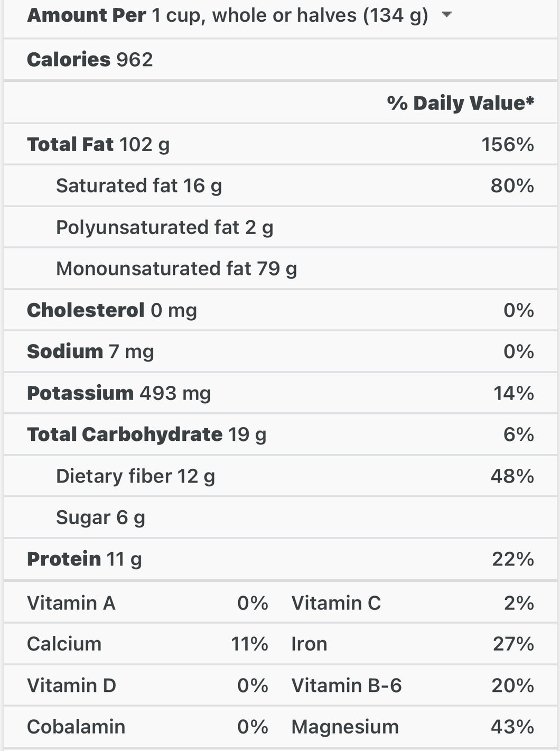Select the Calories 962 row
This screenshot has height=751, width=560.
(x=281, y=60)
